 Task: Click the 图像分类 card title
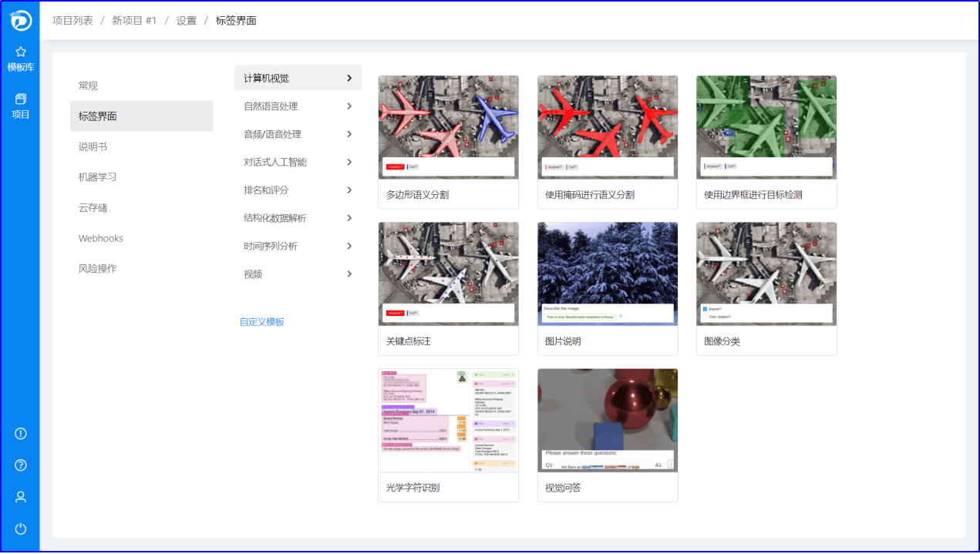tap(722, 341)
